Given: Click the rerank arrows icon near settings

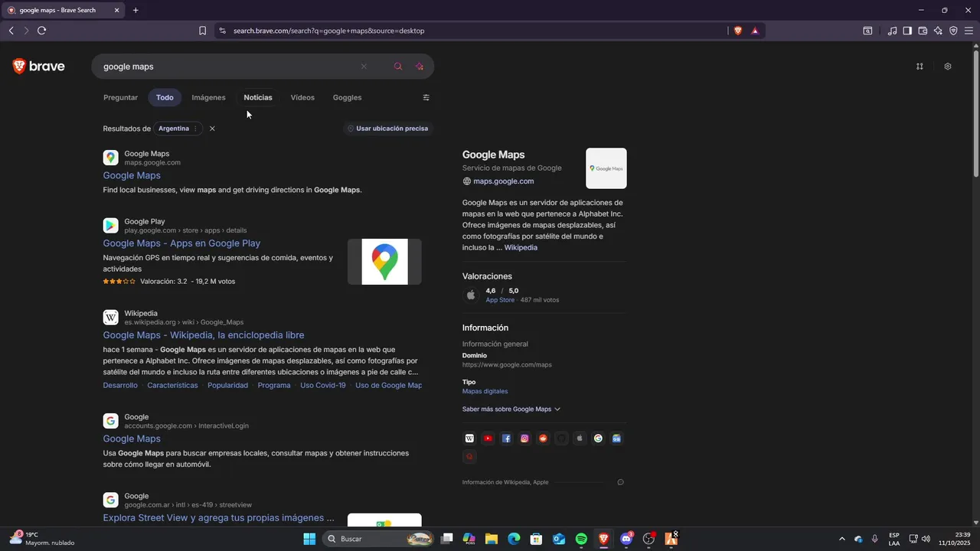Looking at the screenshot, I should point(920,67).
